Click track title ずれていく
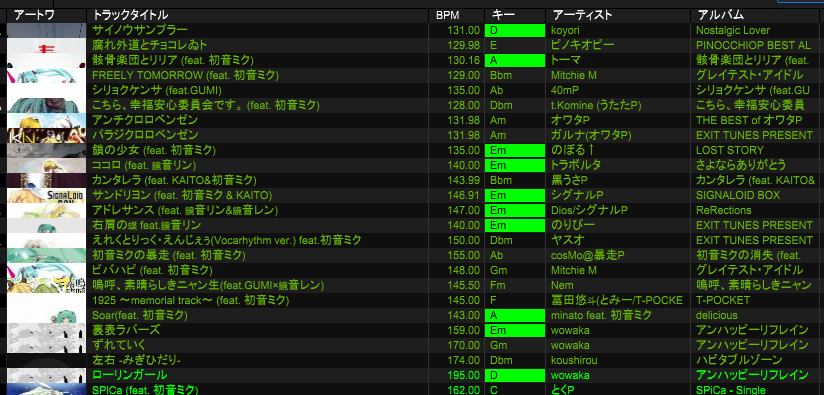The height and width of the screenshot is (395, 824). (119, 345)
